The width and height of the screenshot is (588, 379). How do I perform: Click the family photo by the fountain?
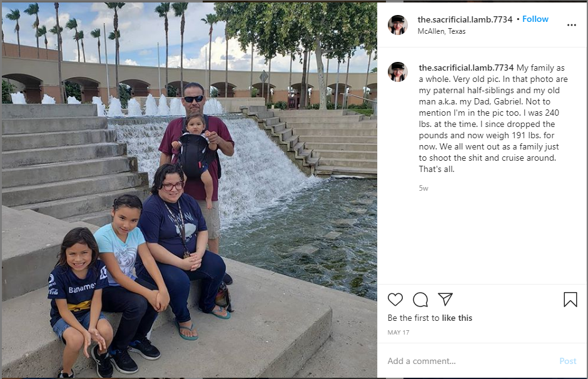pos(189,189)
